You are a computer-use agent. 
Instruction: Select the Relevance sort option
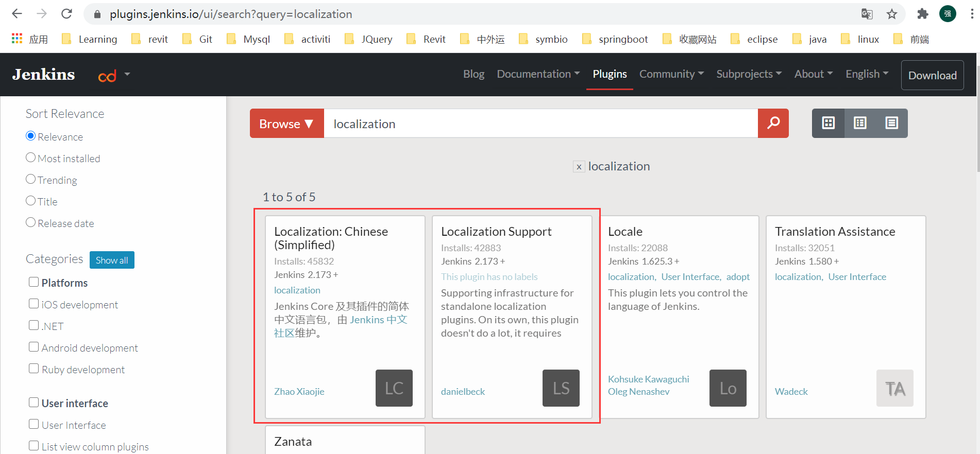(31, 136)
